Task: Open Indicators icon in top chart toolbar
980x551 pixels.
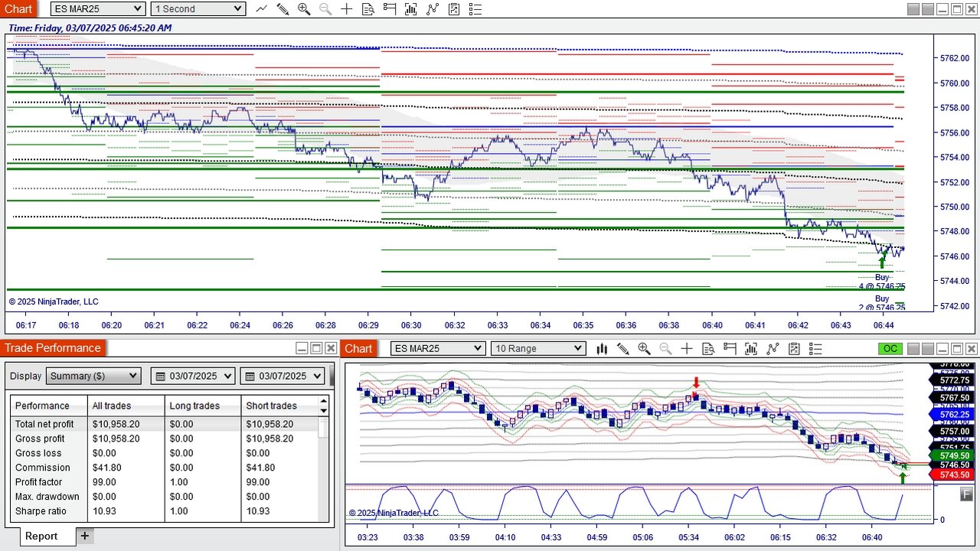Action: click(x=433, y=9)
